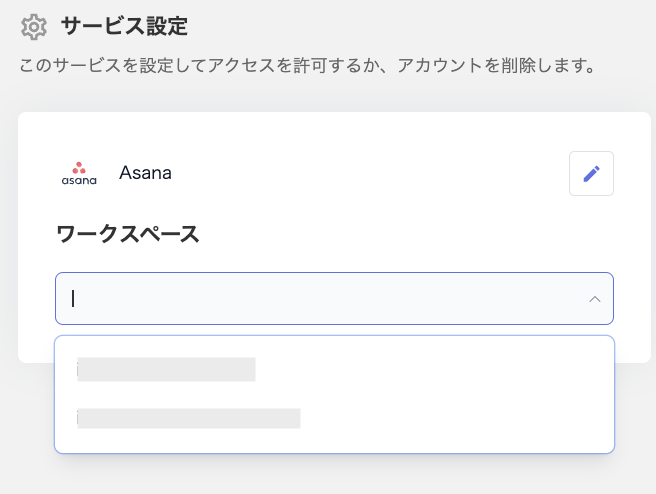Click the Asana service name label
656x494 pixels.
coord(145,173)
